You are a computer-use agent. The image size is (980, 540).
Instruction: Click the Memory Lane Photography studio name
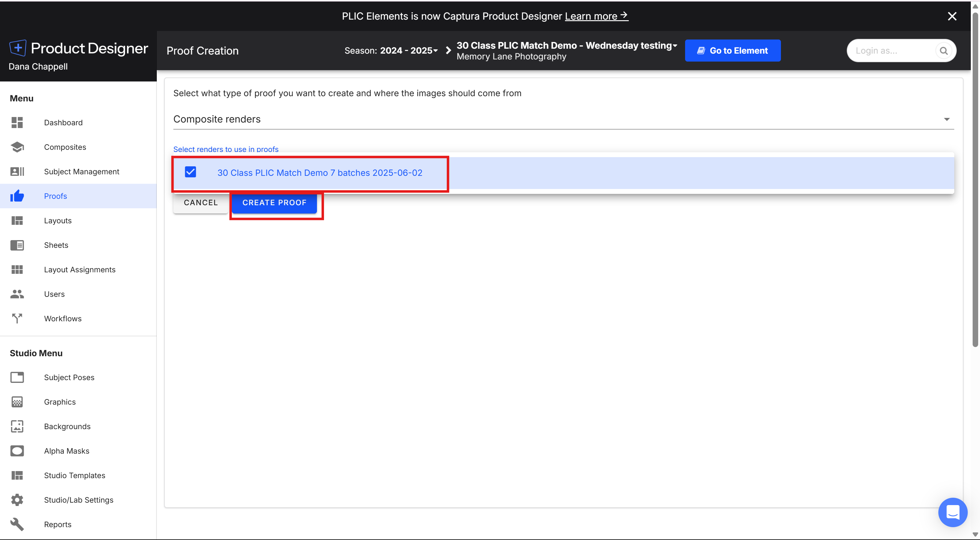pos(511,57)
